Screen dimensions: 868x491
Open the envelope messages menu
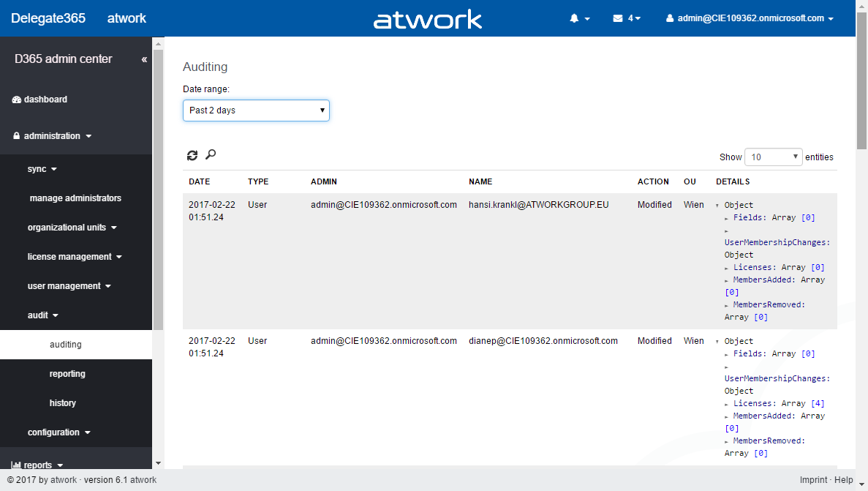pyautogui.click(x=627, y=18)
